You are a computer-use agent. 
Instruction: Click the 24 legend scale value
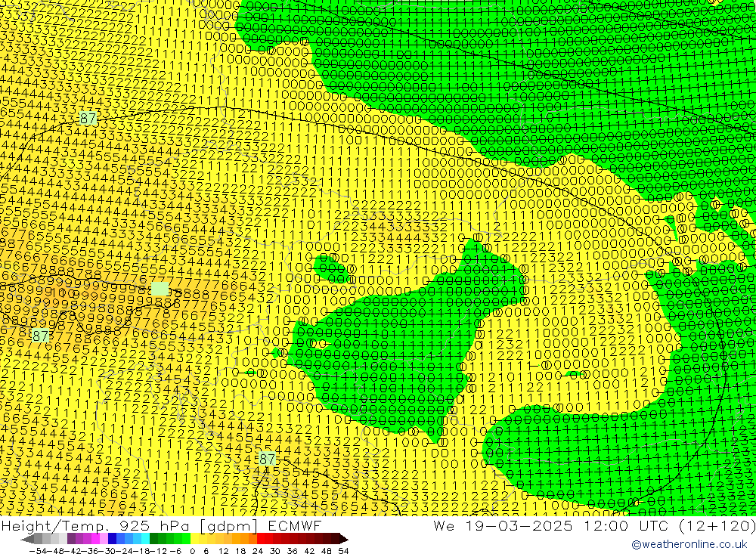(258, 551)
